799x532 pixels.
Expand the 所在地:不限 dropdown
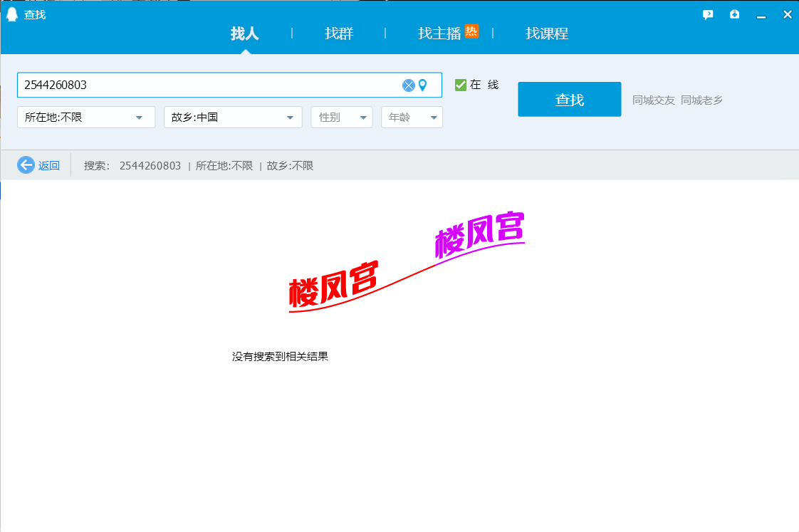tap(86, 118)
